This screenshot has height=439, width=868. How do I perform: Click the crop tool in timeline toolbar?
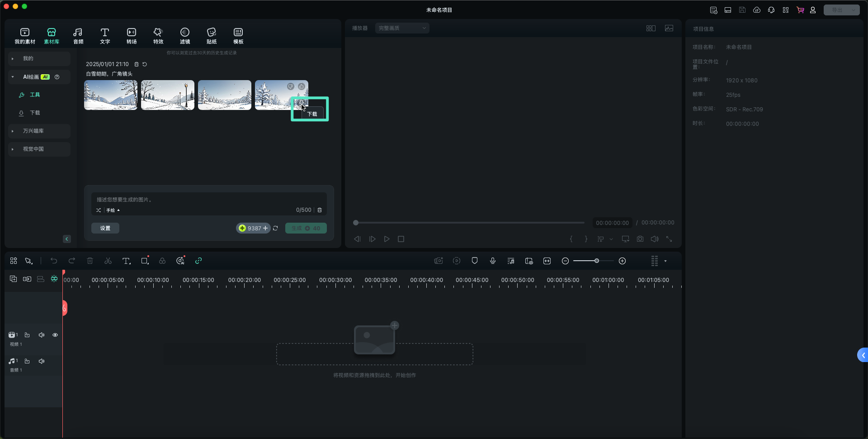pos(145,261)
